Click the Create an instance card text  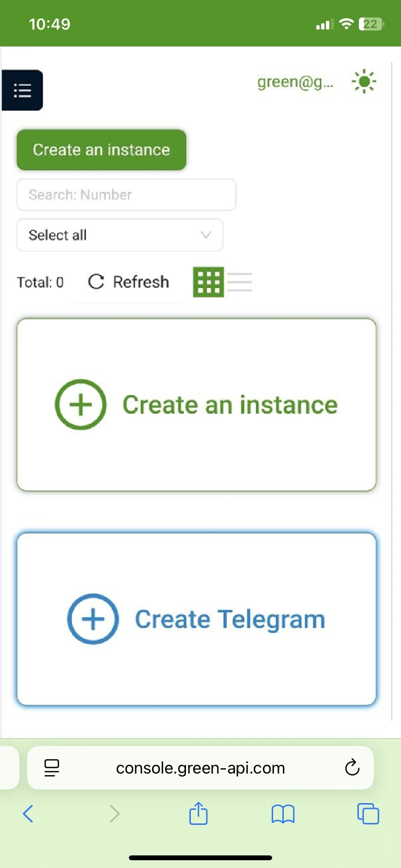(x=230, y=405)
